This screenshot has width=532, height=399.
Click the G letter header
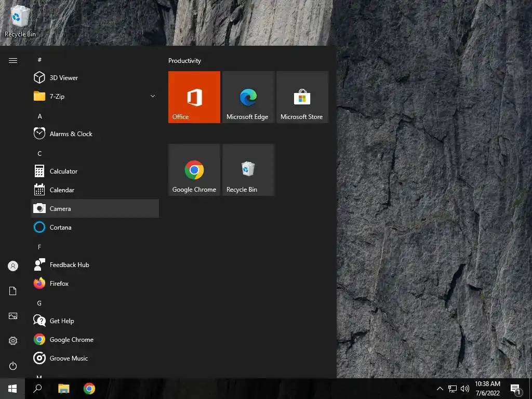tap(39, 303)
